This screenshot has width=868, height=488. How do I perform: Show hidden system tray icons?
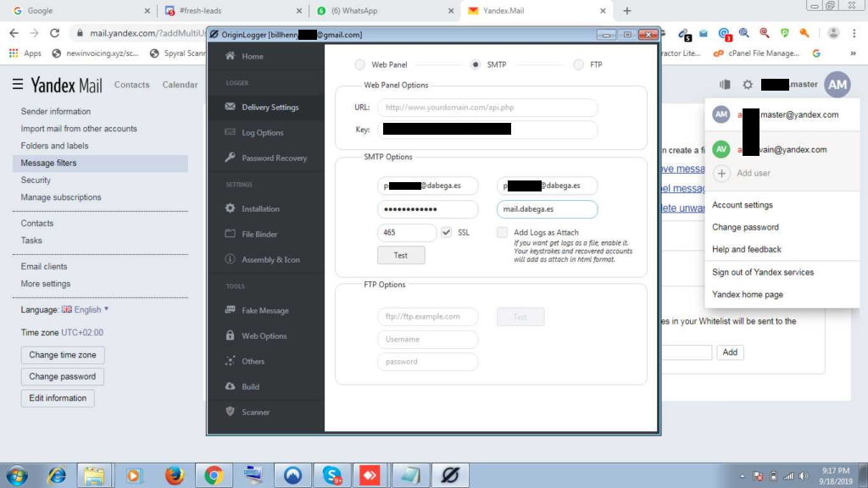(x=742, y=476)
